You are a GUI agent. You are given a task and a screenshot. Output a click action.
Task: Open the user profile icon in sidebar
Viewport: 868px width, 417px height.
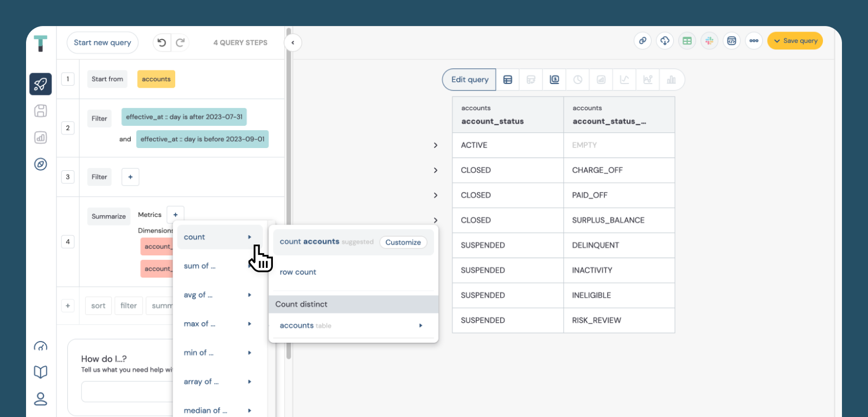click(x=41, y=399)
